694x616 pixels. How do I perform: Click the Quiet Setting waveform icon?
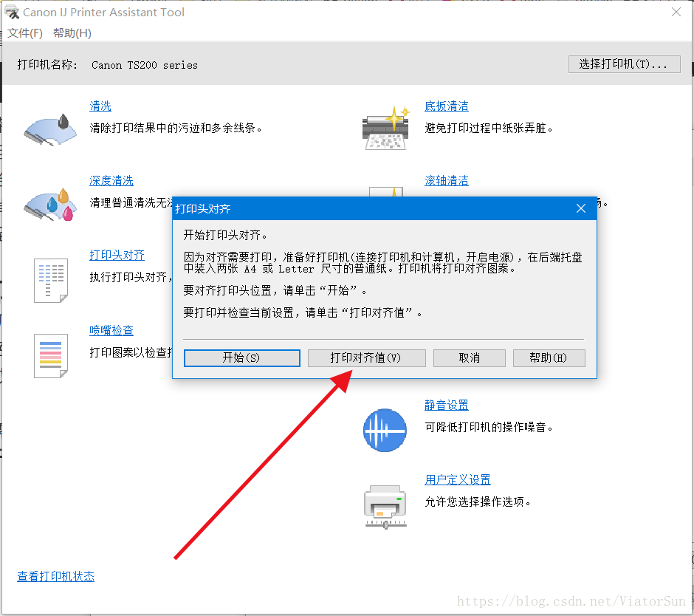click(385, 430)
